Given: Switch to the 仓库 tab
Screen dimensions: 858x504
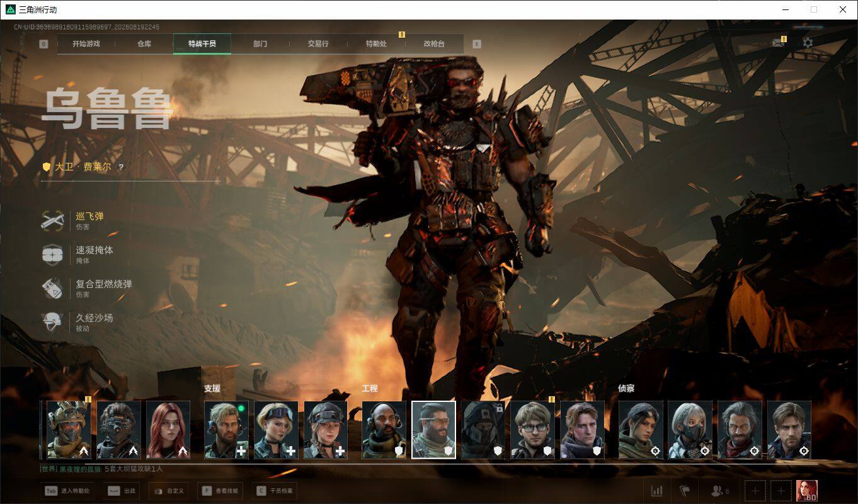Looking at the screenshot, I should point(144,44).
